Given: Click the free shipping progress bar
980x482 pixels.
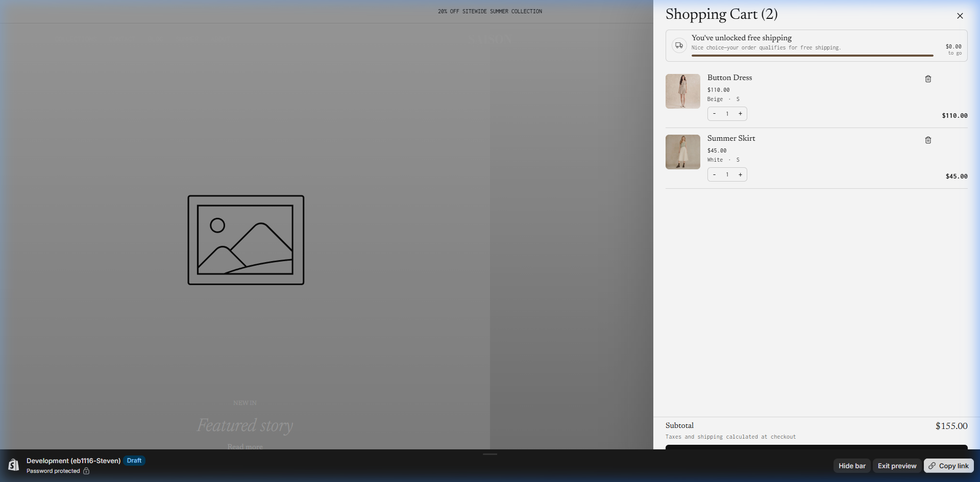Looking at the screenshot, I should (x=813, y=56).
